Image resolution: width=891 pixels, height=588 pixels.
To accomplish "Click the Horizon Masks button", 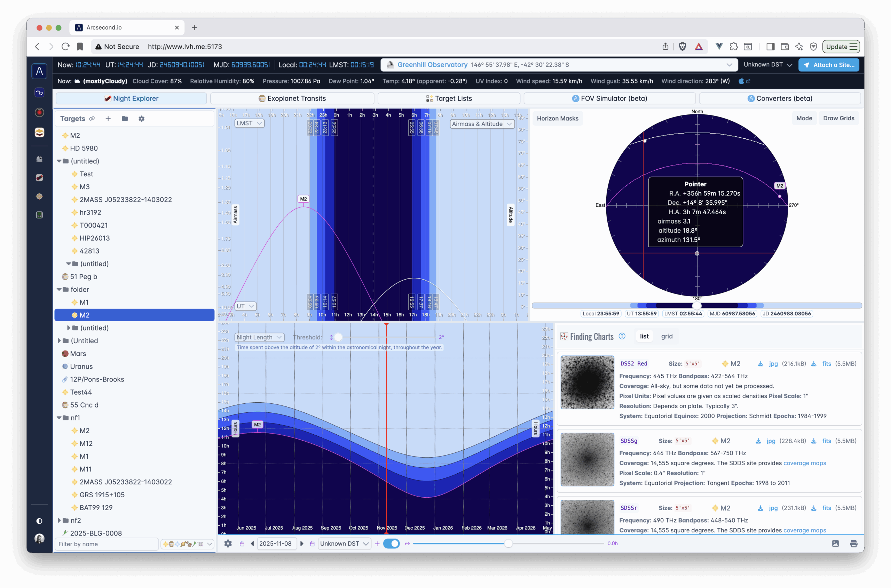I will coord(557,119).
